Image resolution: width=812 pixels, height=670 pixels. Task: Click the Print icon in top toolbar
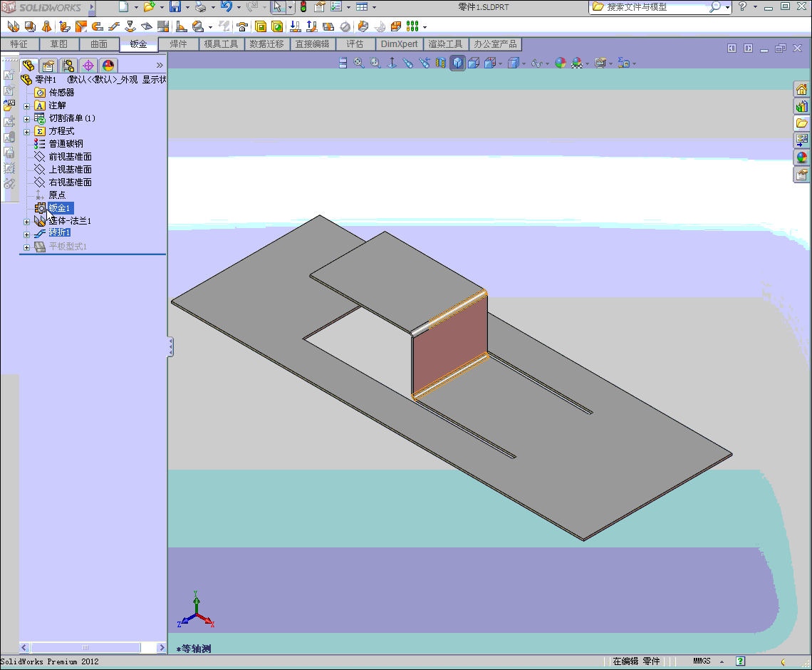(x=200, y=6)
